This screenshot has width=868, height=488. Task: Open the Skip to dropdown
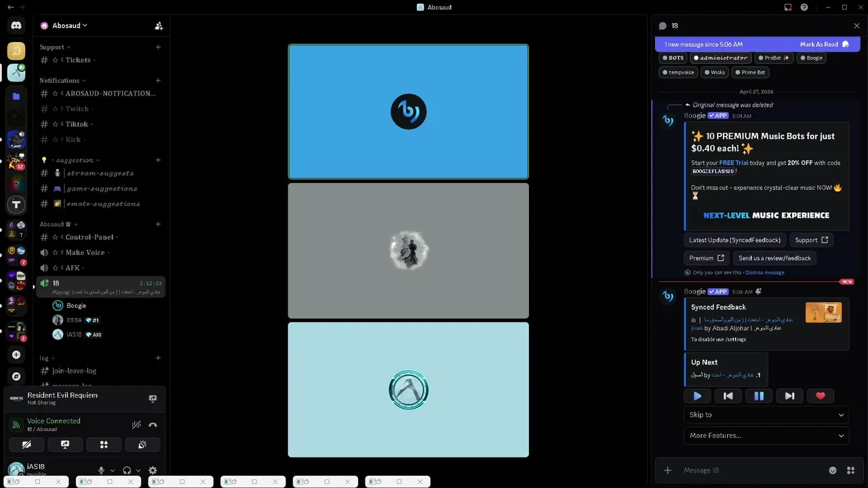[x=766, y=415]
